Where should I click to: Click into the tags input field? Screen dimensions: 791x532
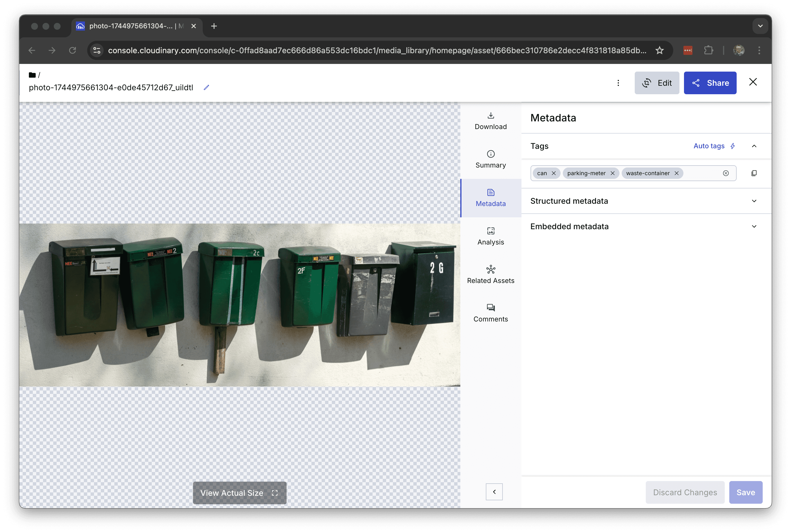coord(701,173)
